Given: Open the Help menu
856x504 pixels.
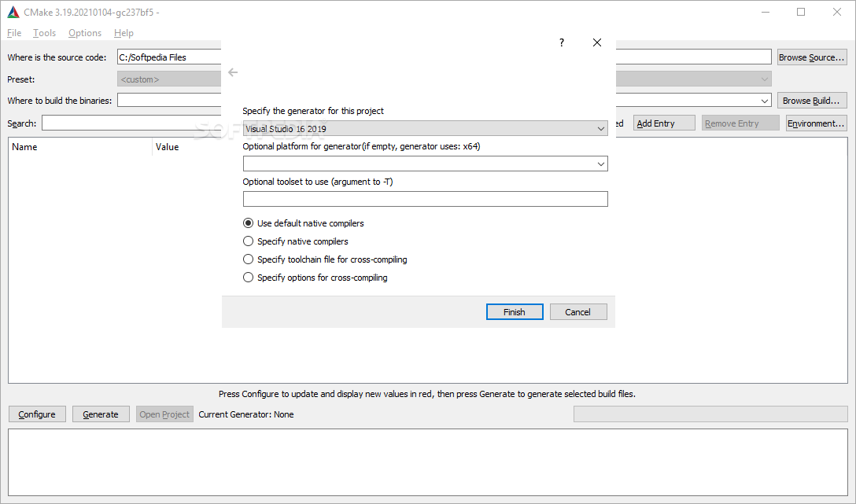Looking at the screenshot, I should (x=124, y=33).
